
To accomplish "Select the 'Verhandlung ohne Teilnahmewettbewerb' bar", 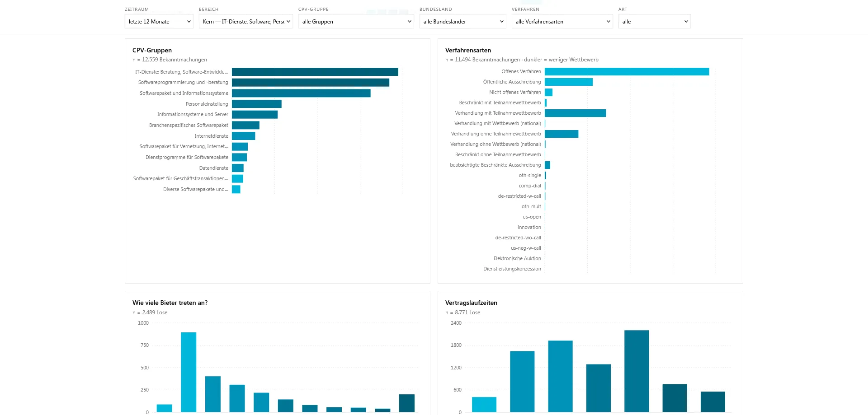I will coord(561,134).
